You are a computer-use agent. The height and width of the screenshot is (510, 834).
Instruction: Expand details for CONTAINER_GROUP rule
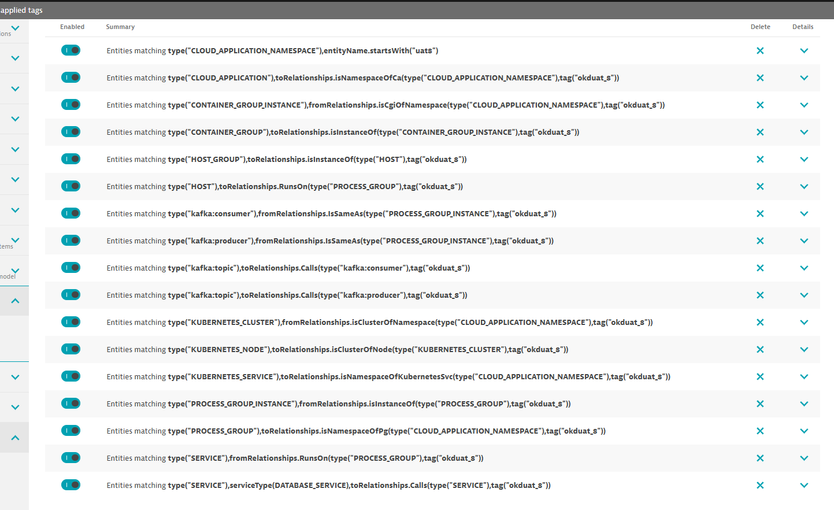pos(803,132)
